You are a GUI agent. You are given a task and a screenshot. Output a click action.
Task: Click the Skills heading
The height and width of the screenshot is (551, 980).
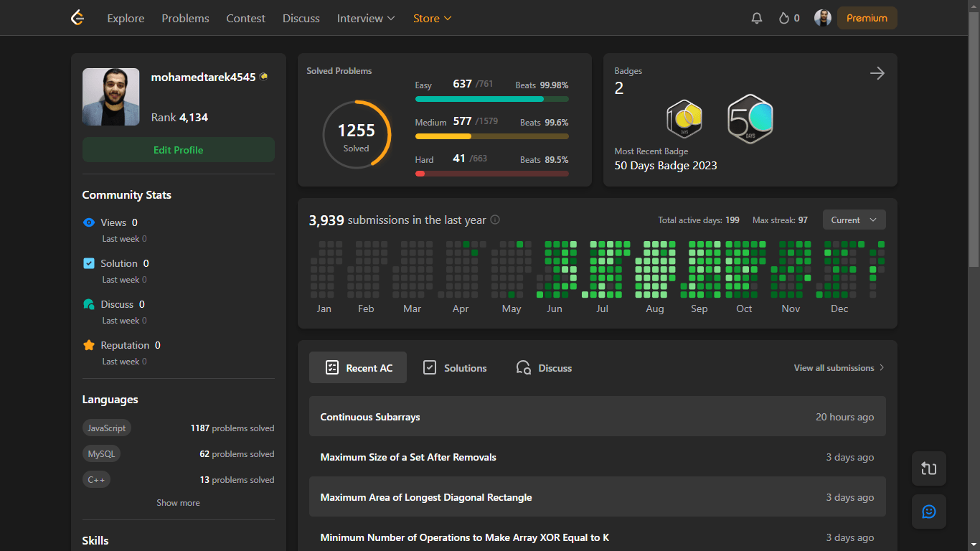click(95, 541)
